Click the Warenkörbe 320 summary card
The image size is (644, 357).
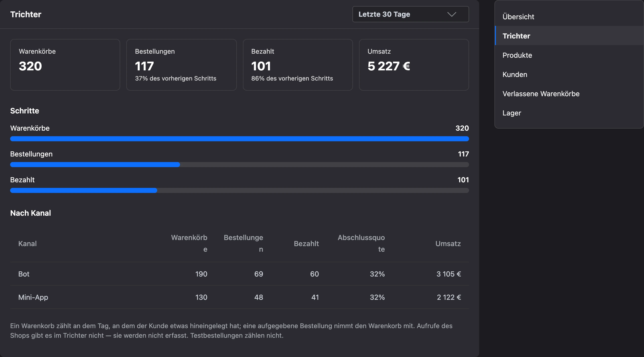click(x=65, y=65)
